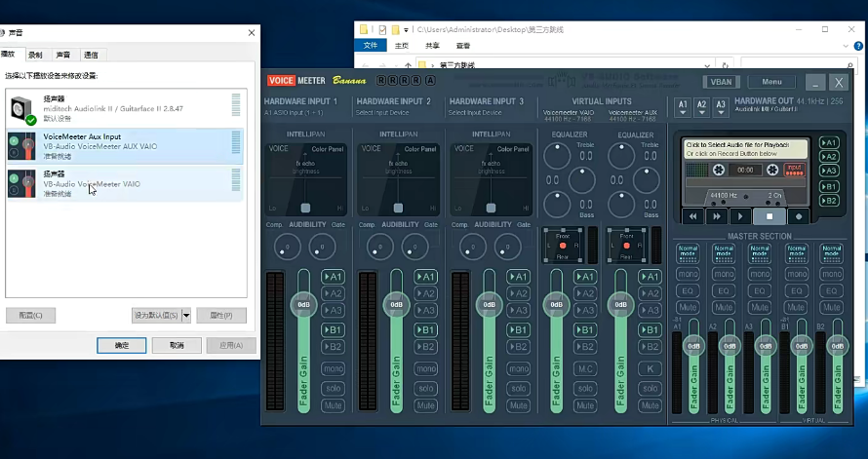Toggle mono on the B1 master bus

click(796, 274)
